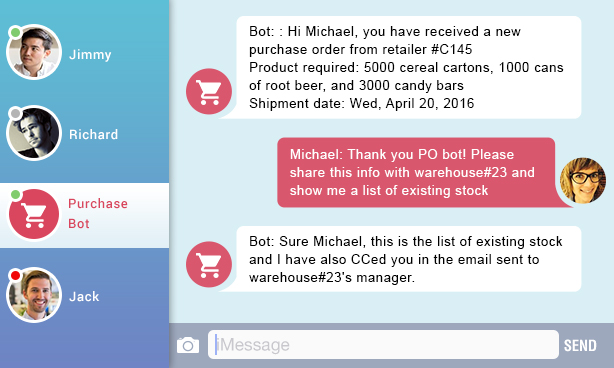Select Jimmy conversation by name
Image resolution: width=614 pixels, height=368 pixels.
point(90,54)
